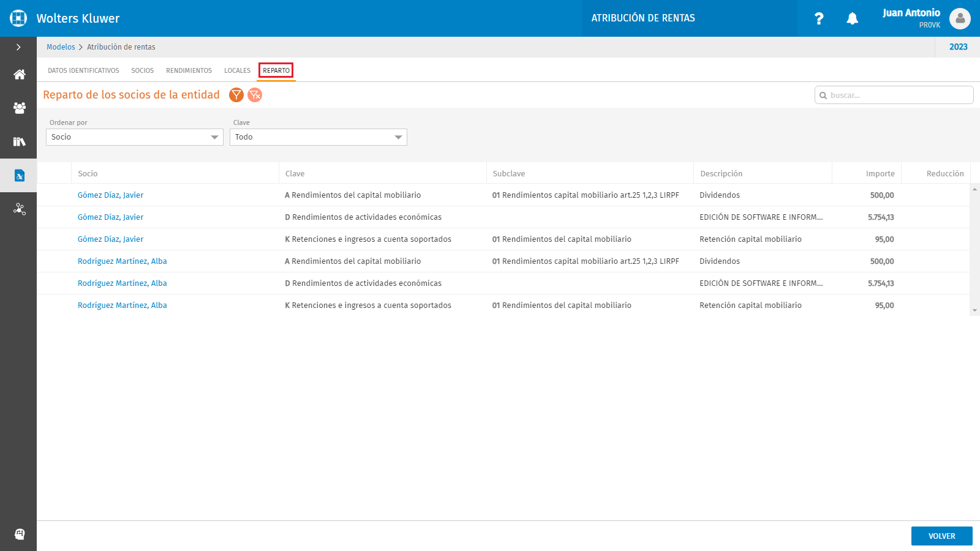Open the support assistant icon at sidebar bottom

point(19,534)
